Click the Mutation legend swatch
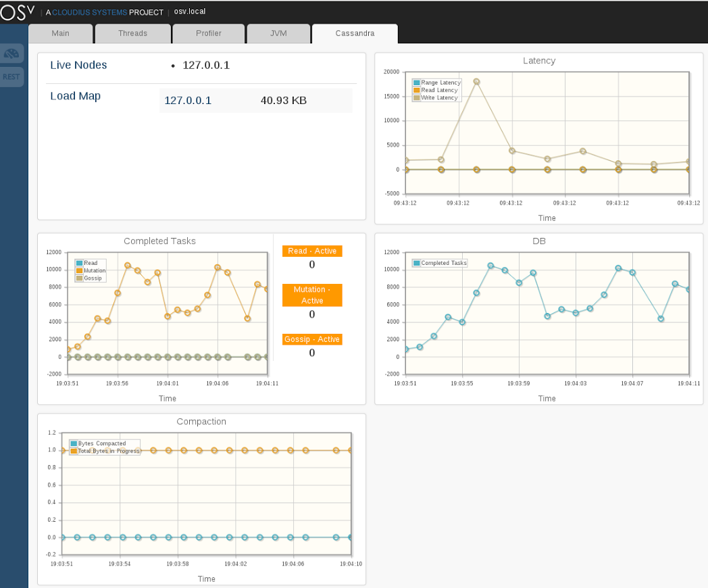This screenshot has width=708, height=588. click(x=80, y=270)
